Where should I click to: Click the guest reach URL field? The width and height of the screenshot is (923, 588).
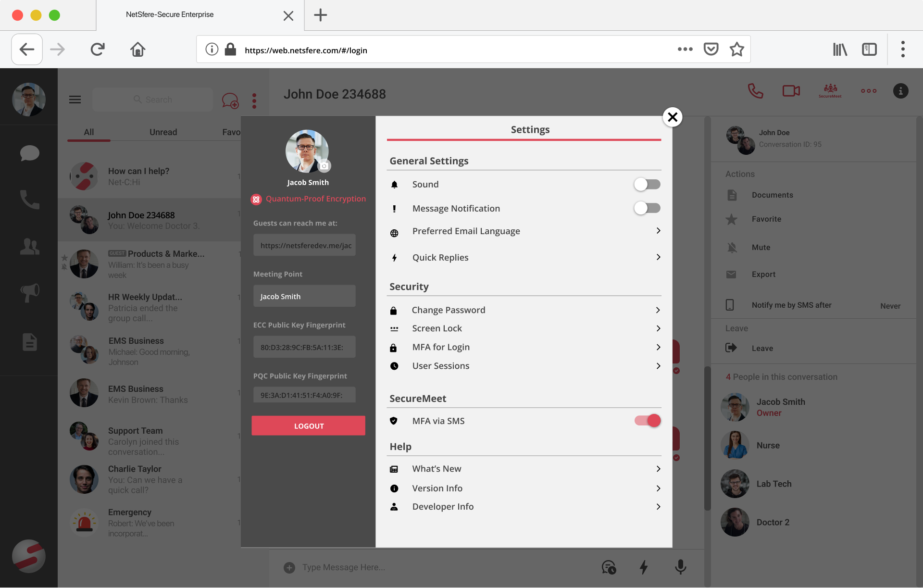coord(304,245)
